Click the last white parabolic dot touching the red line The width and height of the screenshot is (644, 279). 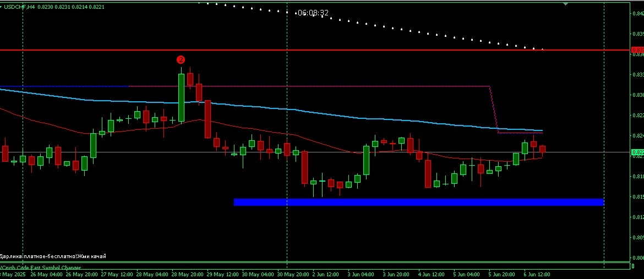tap(543, 50)
